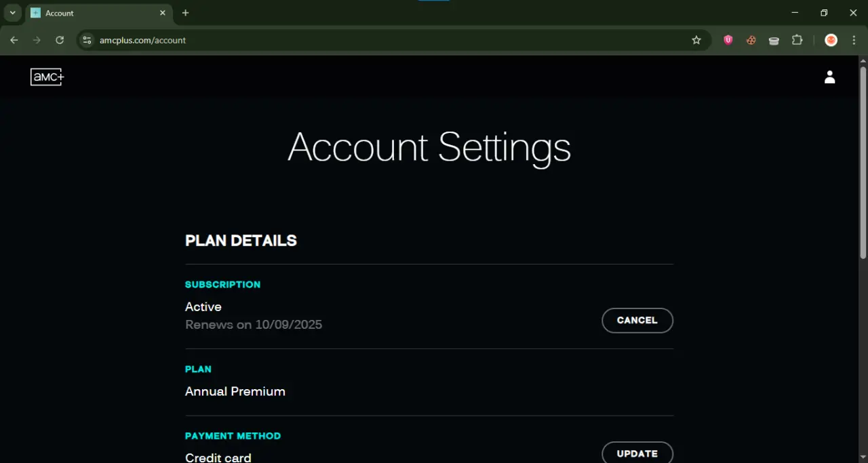Reload the amcplus.com page
Viewport: 868px width, 463px height.
click(x=60, y=41)
